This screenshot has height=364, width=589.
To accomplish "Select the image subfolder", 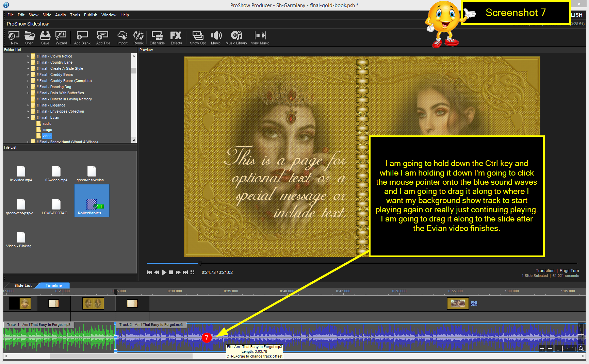I will tap(47, 130).
